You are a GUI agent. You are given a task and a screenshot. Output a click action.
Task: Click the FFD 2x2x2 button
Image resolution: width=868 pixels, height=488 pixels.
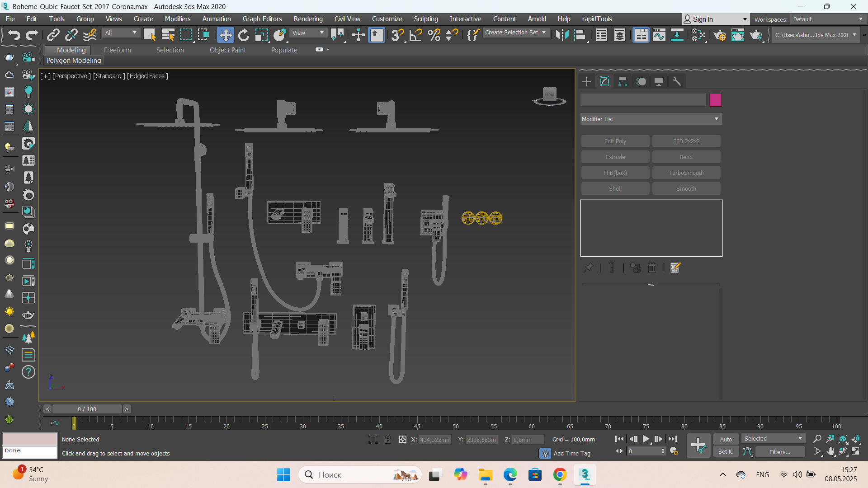686,141
